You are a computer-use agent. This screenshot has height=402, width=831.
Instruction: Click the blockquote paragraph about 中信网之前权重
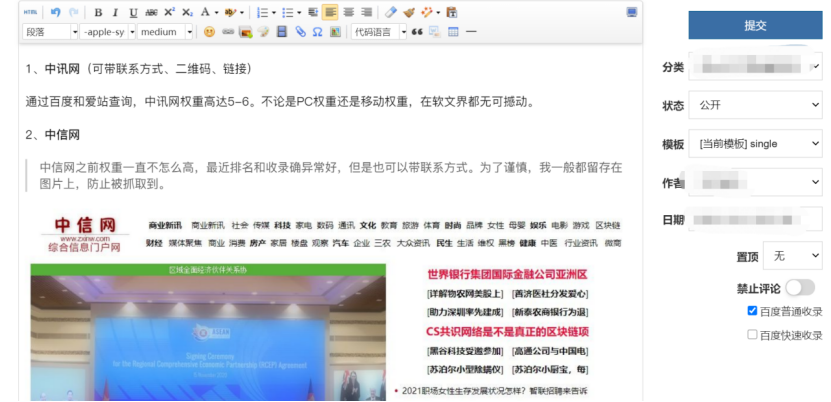click(x=331, y=176)
